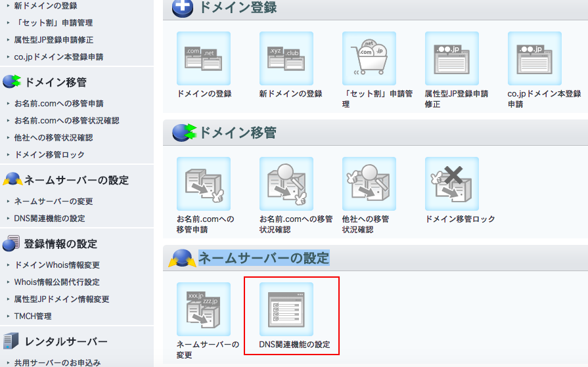The height and width of the screenshot is (367, 588).
Task: Open the ドメイン移管ロック icon tile
Action: 452,184
